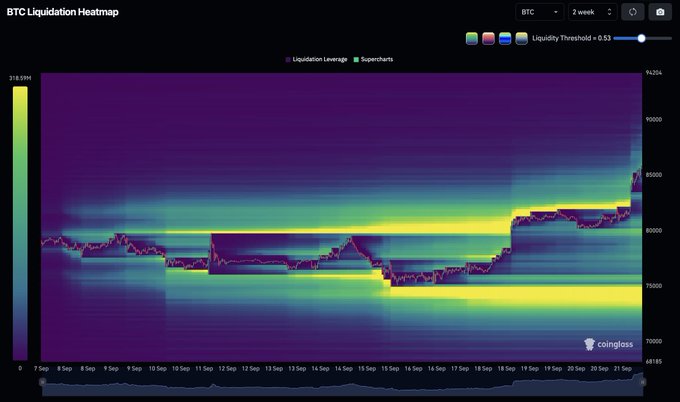Click the 68185 price axis label
The image size is (680, 402).
tap(654, 361)
